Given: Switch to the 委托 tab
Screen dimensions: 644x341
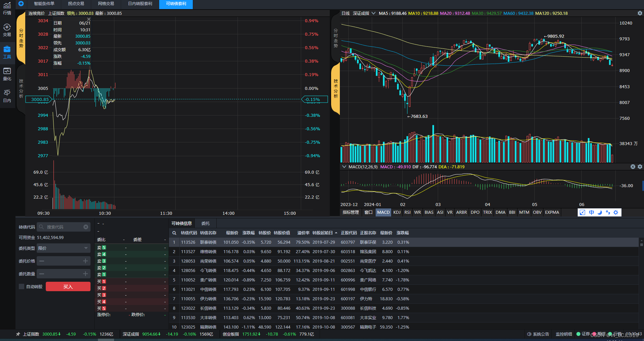Looking at the screenshot, I should point(205,223).
